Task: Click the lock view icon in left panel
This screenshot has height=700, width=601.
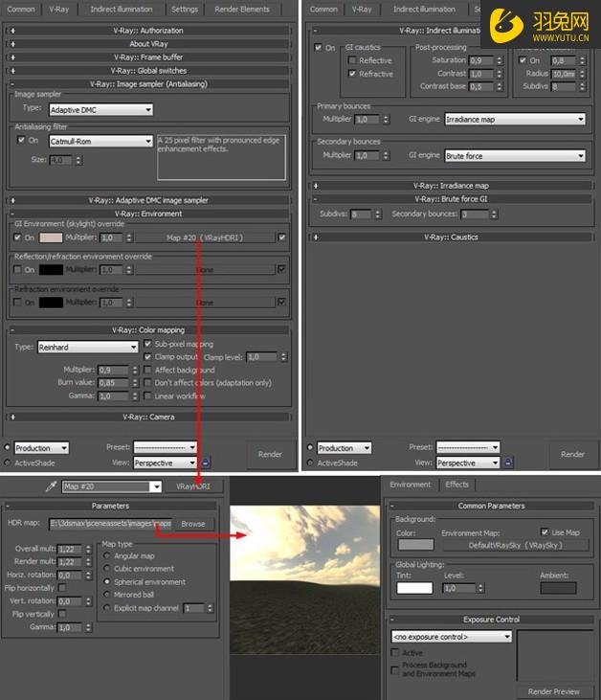Action: click(x=205, y=463)
